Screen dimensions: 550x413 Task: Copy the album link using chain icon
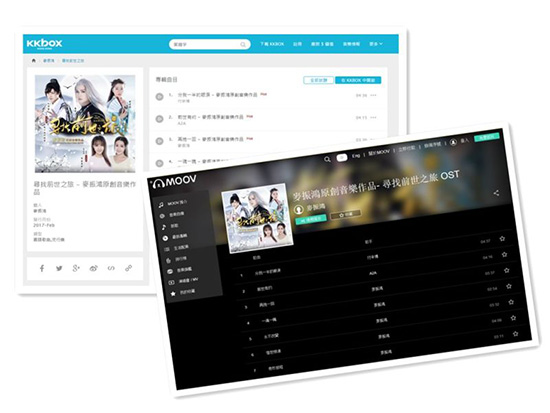[x=128, y=268]
